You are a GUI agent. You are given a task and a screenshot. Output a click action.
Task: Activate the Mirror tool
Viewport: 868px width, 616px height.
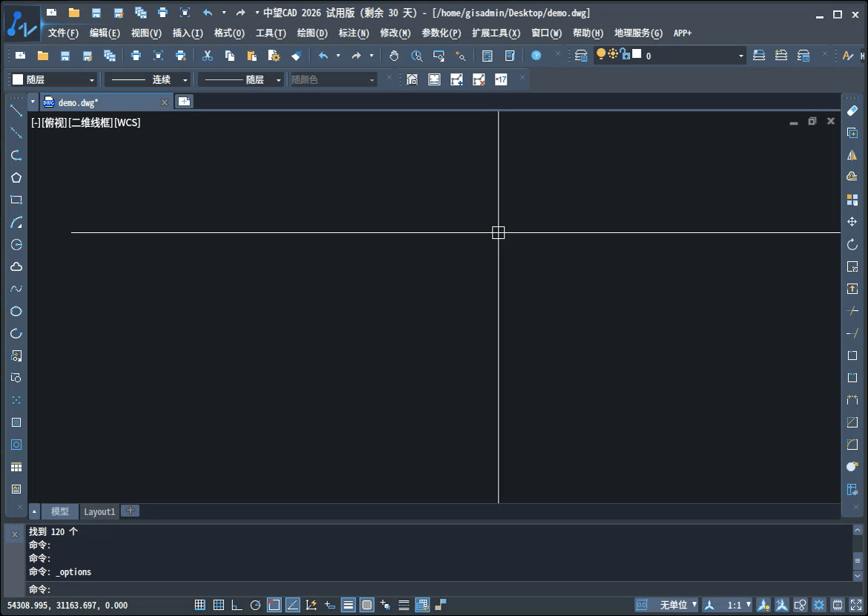(852, 155)
